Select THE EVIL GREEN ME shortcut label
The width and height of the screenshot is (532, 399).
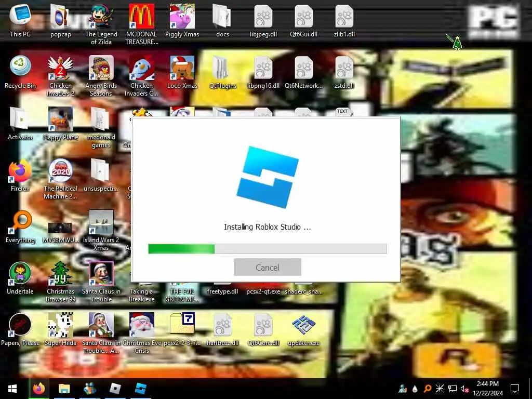click(182, 295)
